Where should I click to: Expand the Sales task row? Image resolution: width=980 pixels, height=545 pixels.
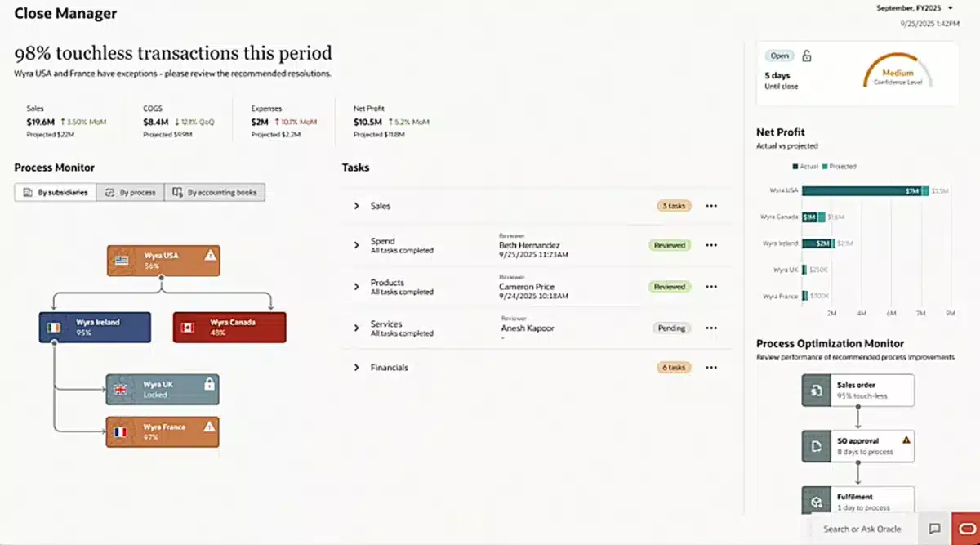pyautogui.click(x=356, y=206)
